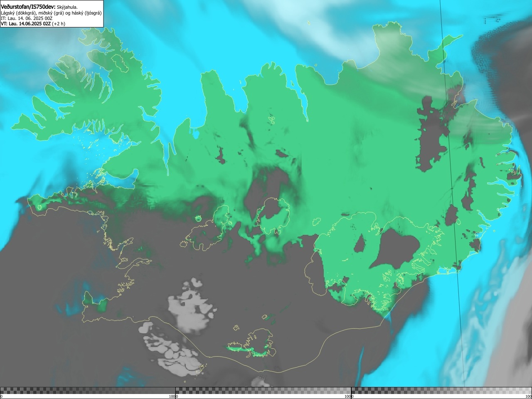Click the lightest gray high-cloud scale bar

coord(441,391)
